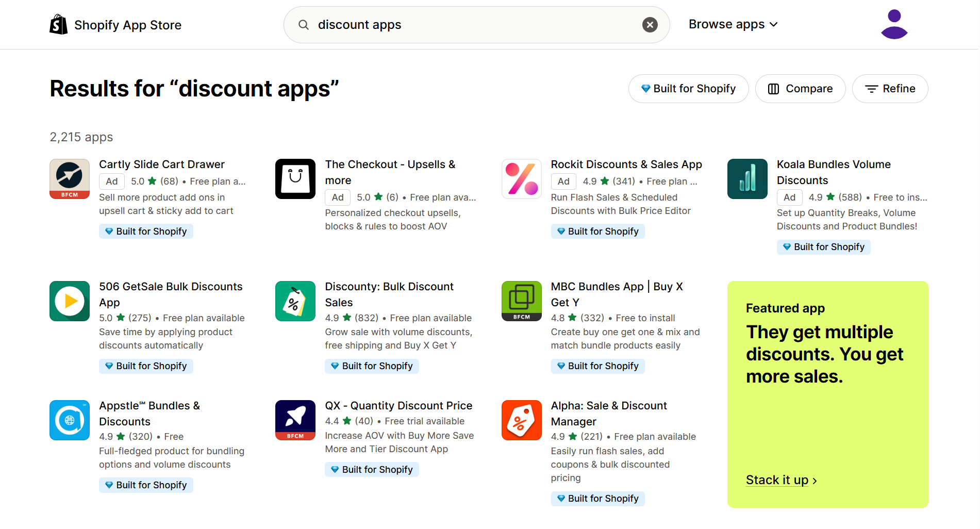Click the Koala Bundles Volume Discounts icon
980x529 pixels.
(747, 179)
